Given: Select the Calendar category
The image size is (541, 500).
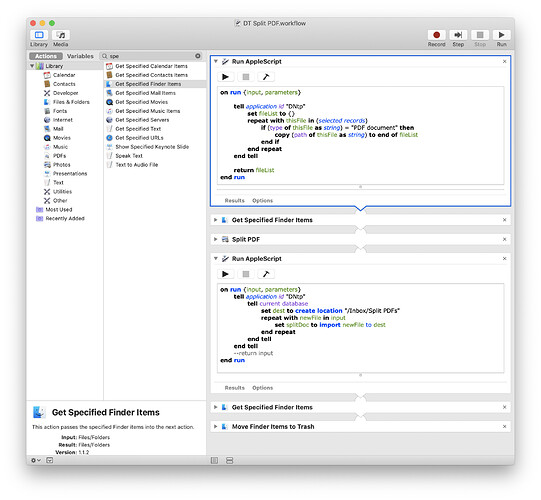Looking at the screenshot, I should coord(64,75).
